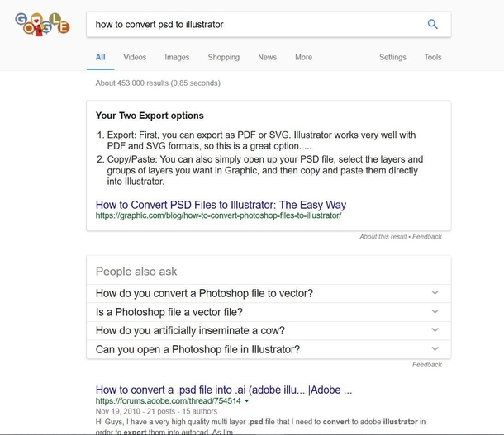The height and width of the screenshot is (435, 504).
Task: Switch to the Videos tab
Action: (x=135, y=57)
